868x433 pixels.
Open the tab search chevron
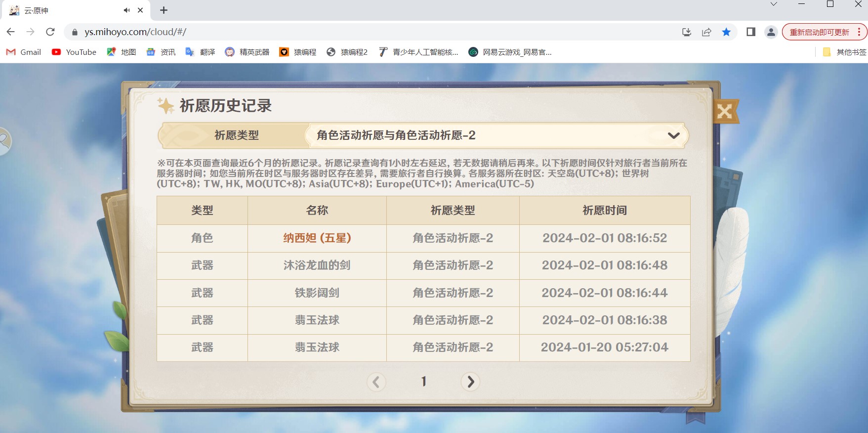(774, 4)
